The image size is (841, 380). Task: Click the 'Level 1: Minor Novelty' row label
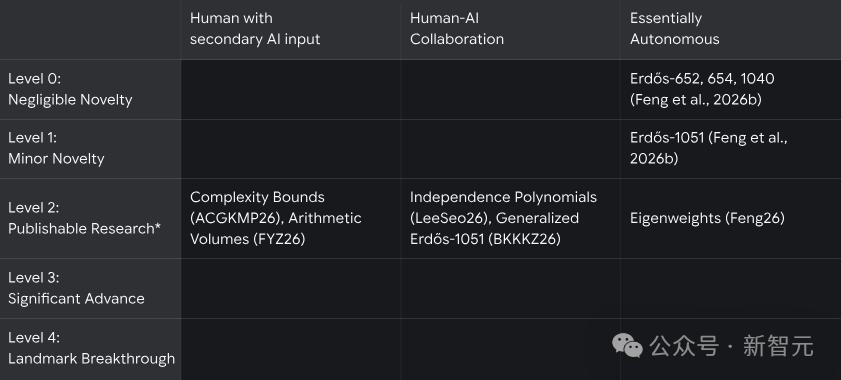tap(56, 148)
